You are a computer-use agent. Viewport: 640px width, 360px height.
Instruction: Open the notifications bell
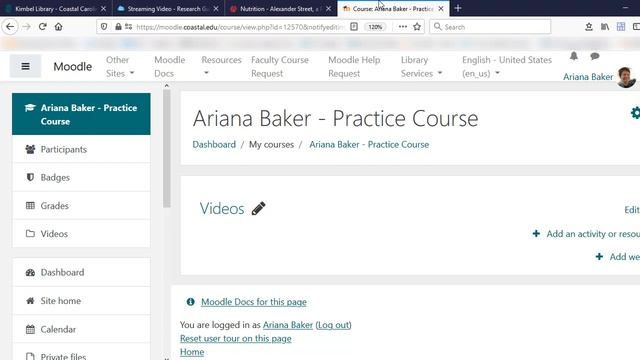coord(573,56)
